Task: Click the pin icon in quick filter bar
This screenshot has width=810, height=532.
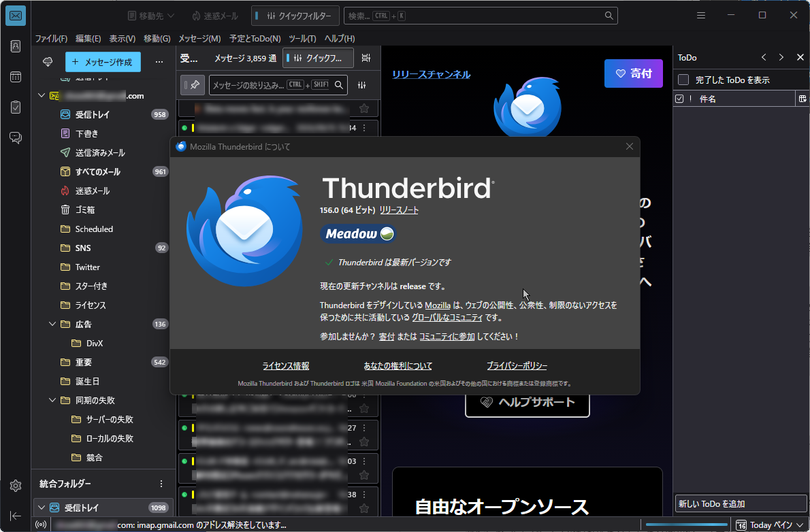Action: tap(193, 85)
